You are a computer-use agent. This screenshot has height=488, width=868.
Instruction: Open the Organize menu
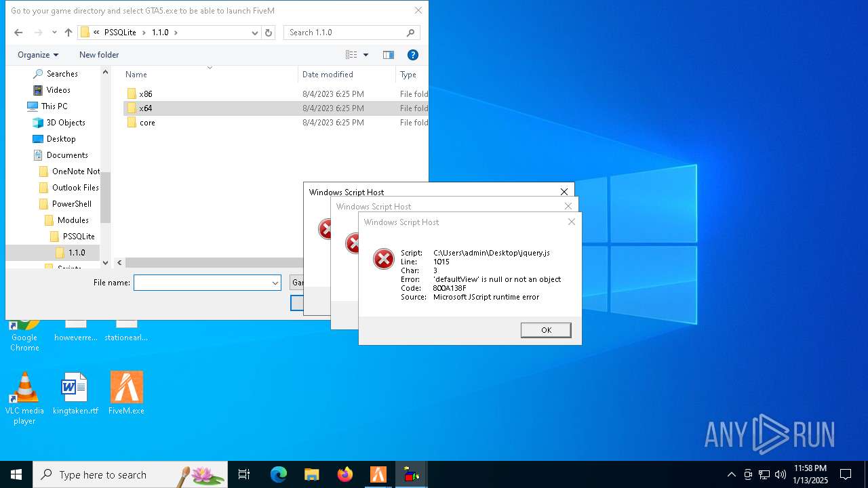[x=38, y=55]
